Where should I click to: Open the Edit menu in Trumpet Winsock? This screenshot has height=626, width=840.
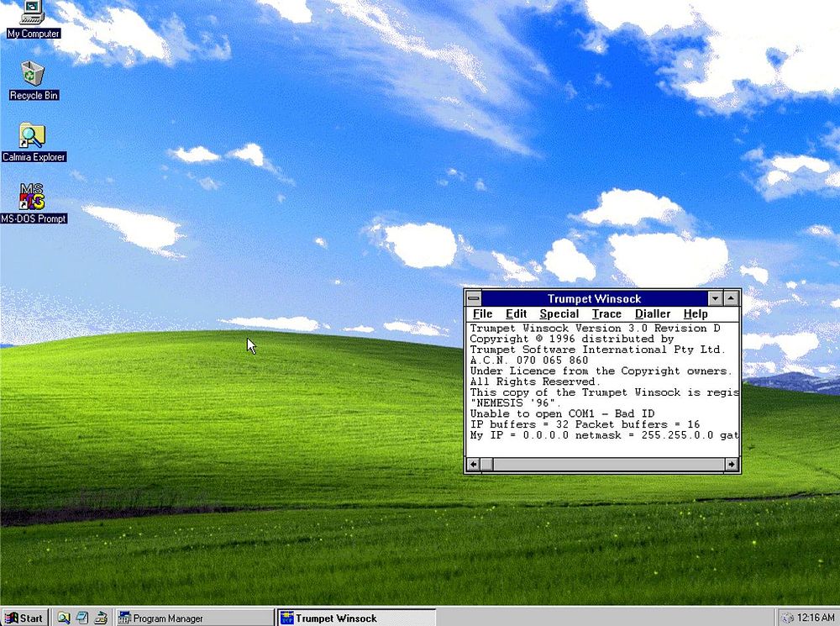tap(516, 314)
